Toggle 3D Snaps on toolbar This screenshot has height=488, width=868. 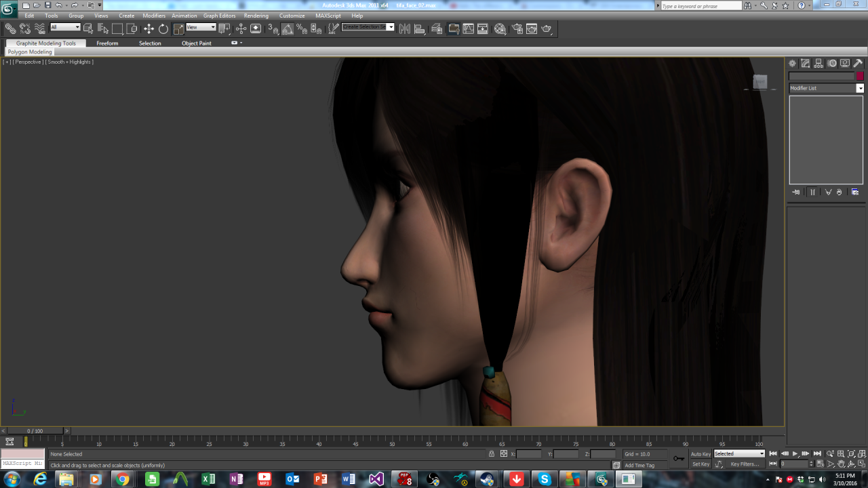coord(273,28)
